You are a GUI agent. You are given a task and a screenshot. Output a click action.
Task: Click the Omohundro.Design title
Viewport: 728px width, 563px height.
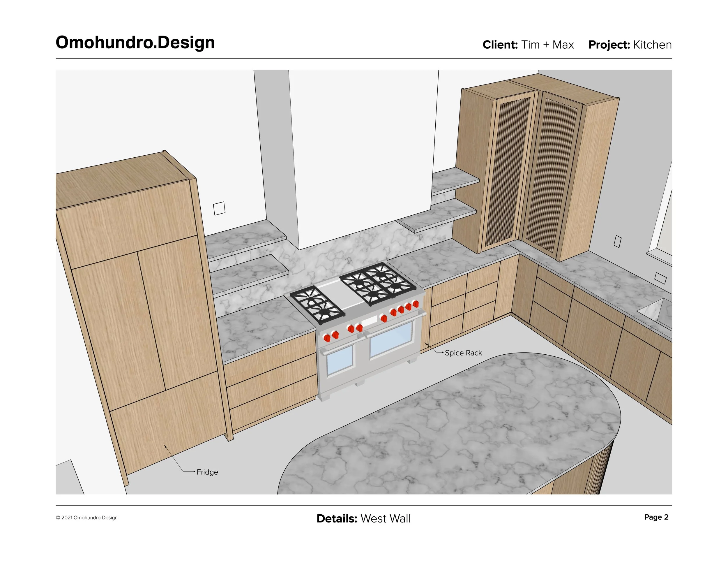135,42
